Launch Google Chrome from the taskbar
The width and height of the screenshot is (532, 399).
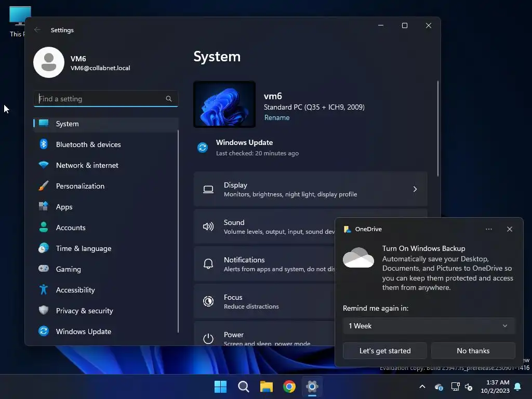pos(289,387)
